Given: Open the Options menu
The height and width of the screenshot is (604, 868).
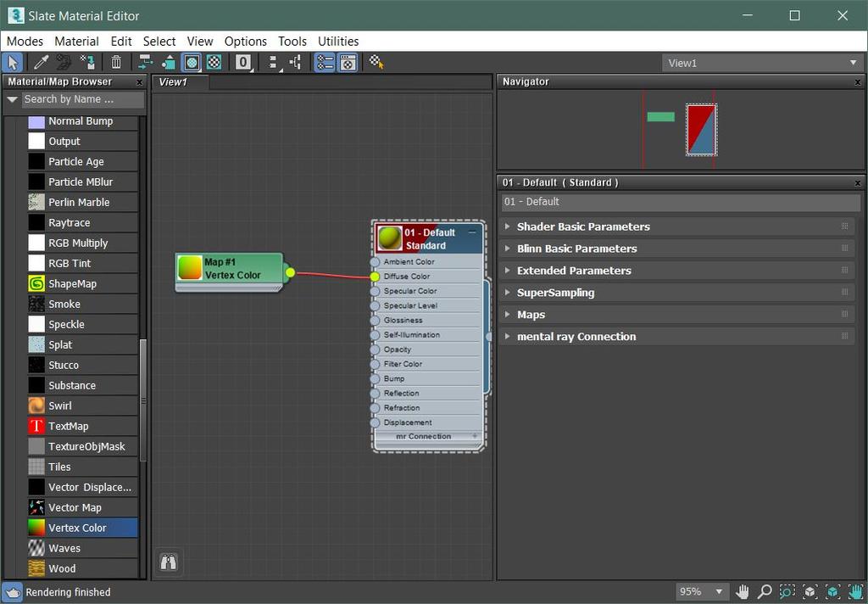Looking at the screenshot, I should (245, 42).
